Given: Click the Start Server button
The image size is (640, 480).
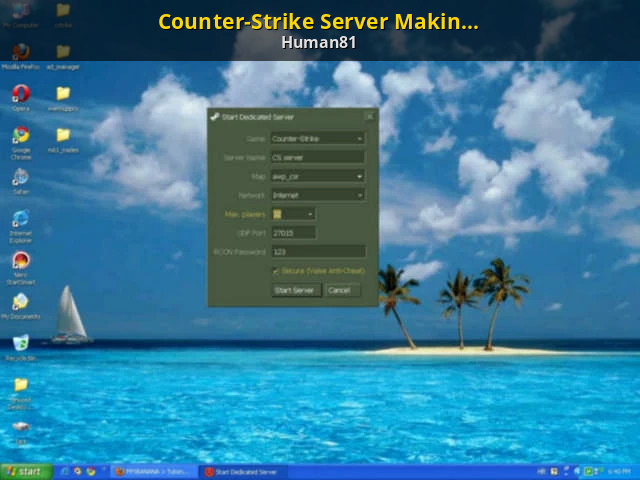Looking at the screenshot, I should (x=295, y=290).
